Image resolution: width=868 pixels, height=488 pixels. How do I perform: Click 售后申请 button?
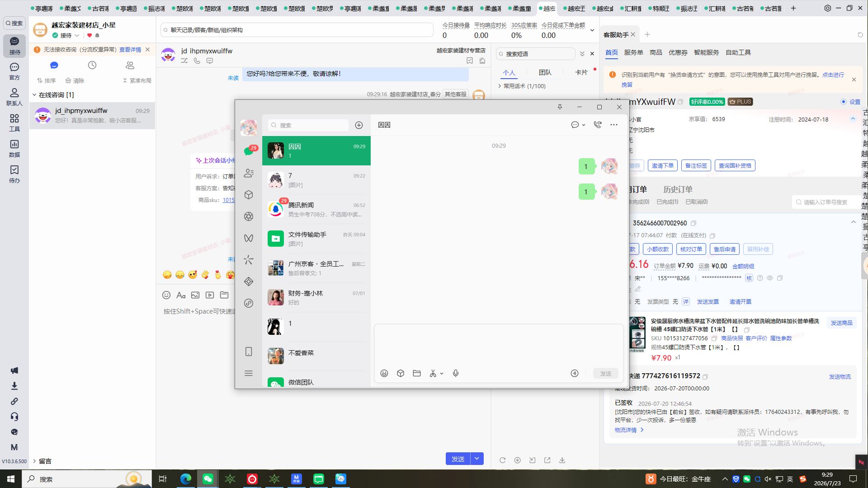[x=725, y=249]
